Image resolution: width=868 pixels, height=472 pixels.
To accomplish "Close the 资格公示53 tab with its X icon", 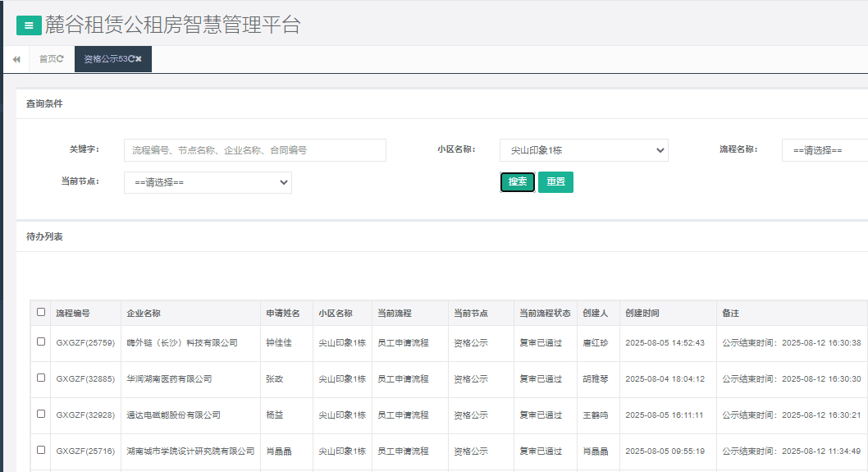I will click(x=139, y=59).
